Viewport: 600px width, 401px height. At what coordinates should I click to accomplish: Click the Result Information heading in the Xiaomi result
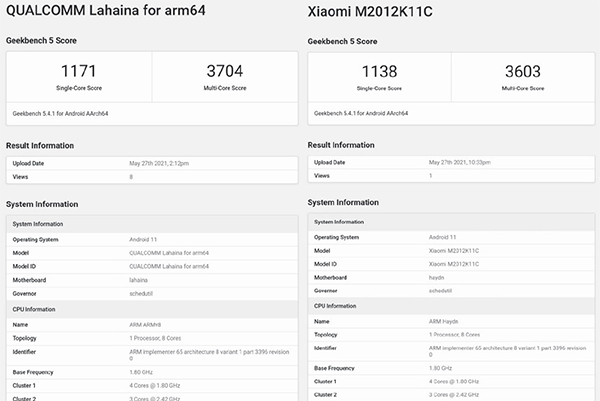pyautogui.click(x=348, y=145)
